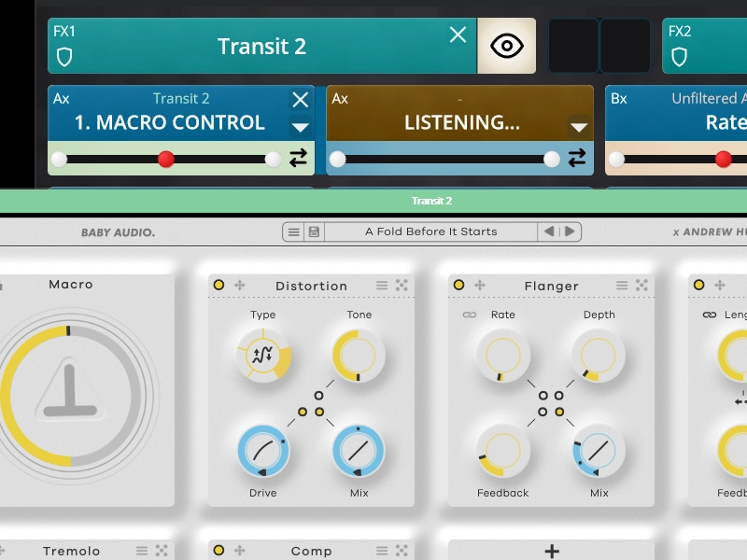Click the Listening slot minimum range handle
747x560 pixels.
(337, 159)
